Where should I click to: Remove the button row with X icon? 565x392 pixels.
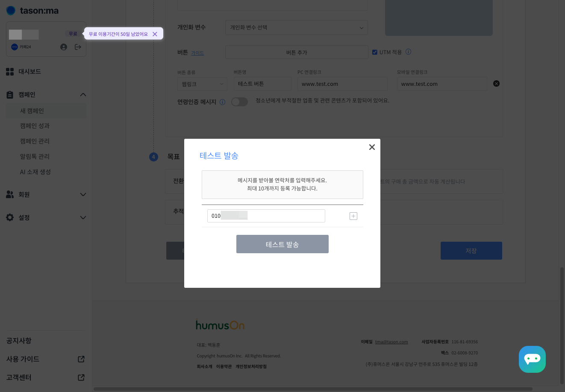pos(496,84)
